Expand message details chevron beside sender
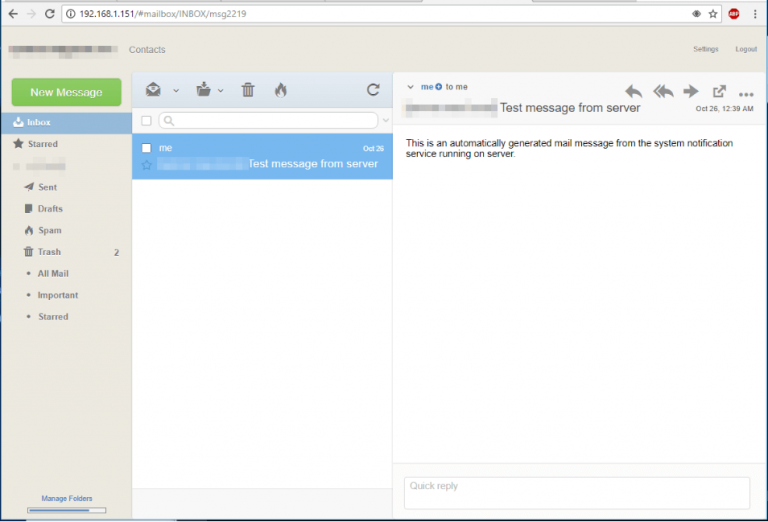Viewport: 768px width, 522px height. coord(410,87)
